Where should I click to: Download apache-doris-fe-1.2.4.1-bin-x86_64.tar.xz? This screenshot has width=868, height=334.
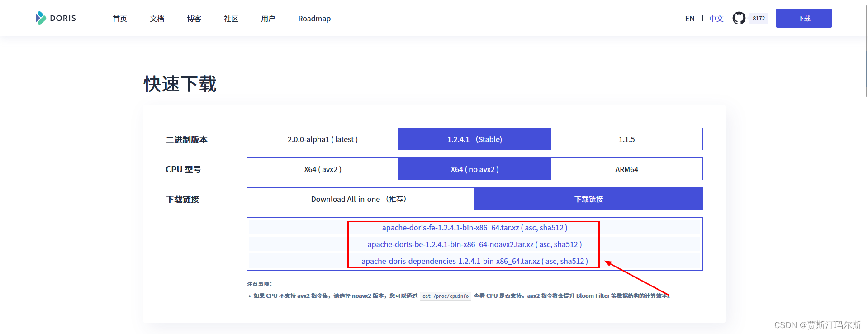pos(451,228)
